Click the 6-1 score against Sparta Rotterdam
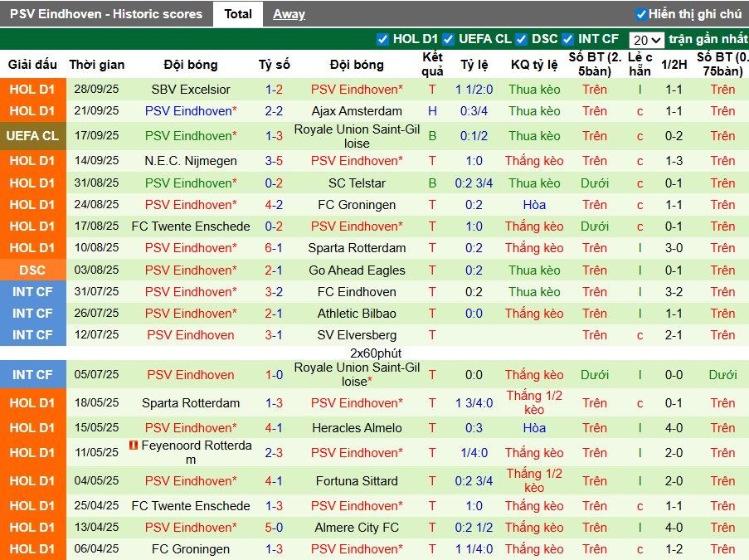Viewport: 749px width, 560px height. click(274, 248)
